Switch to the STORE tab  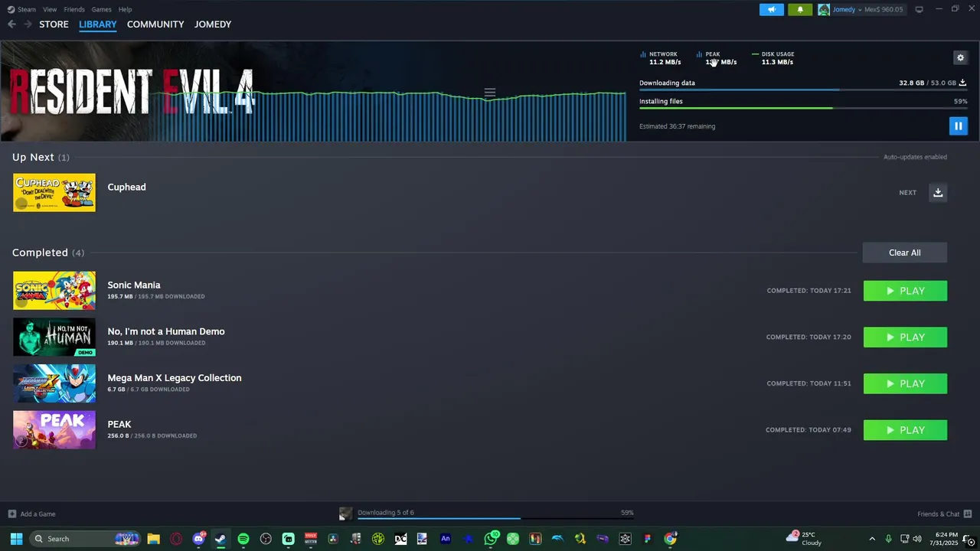pos(54,24)
